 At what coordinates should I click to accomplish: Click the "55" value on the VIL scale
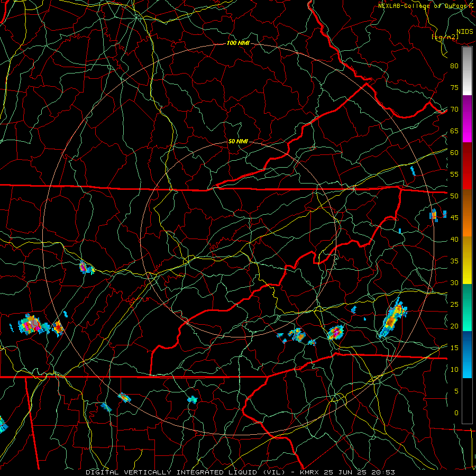[x=454, y=175]
